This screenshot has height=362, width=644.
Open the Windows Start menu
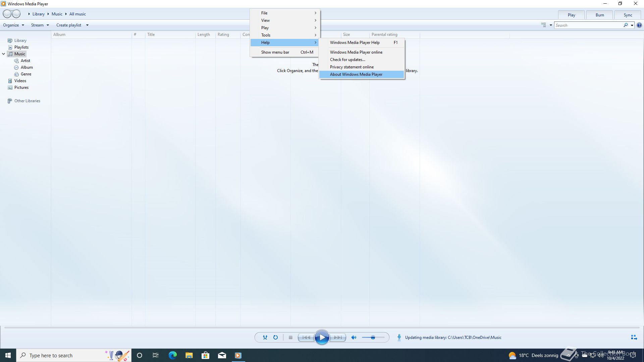8,355
